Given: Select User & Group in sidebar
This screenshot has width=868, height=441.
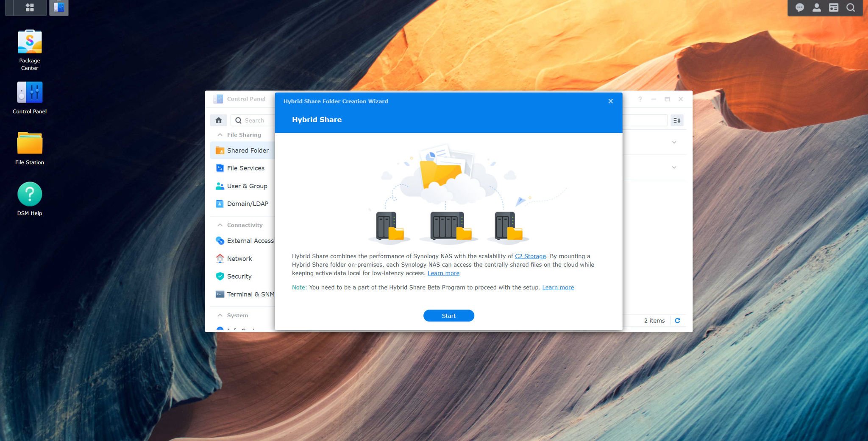Looking at the screenshot, I should click(x=242, y=186).
